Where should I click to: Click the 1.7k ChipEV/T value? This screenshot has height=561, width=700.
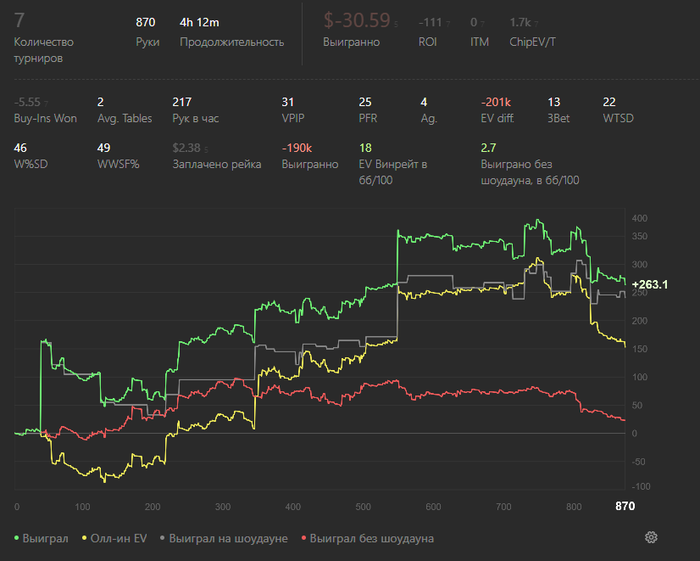521,22
